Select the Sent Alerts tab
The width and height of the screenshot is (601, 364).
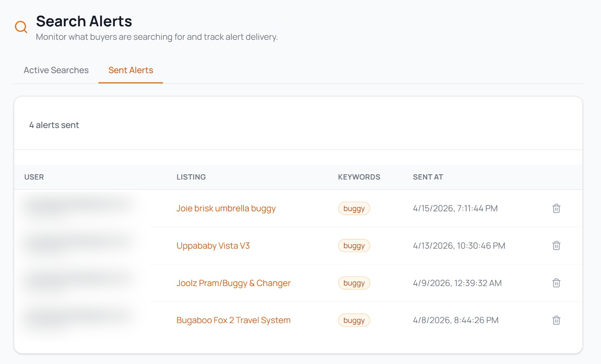click(131, 70)
